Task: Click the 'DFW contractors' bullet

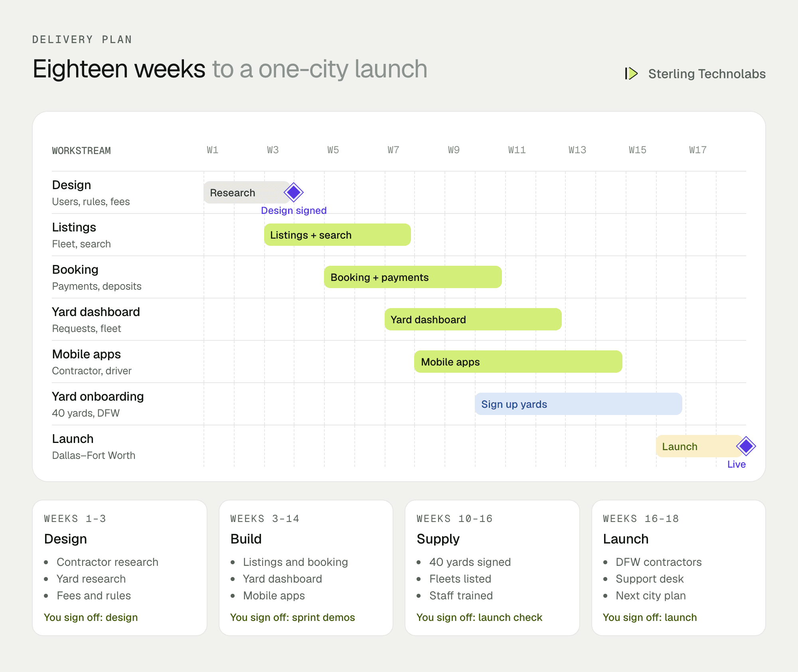Action: coord(658,562)
